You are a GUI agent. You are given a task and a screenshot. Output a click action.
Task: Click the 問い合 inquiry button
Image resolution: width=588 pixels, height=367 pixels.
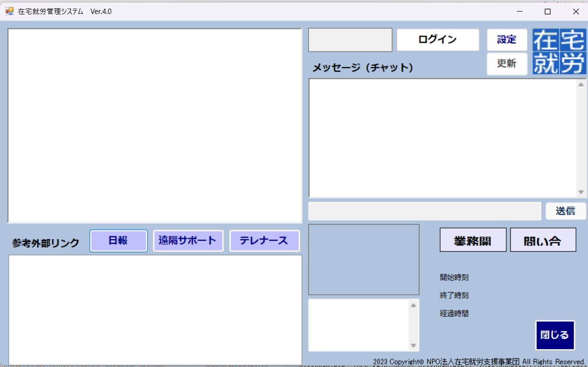[543, 240]
